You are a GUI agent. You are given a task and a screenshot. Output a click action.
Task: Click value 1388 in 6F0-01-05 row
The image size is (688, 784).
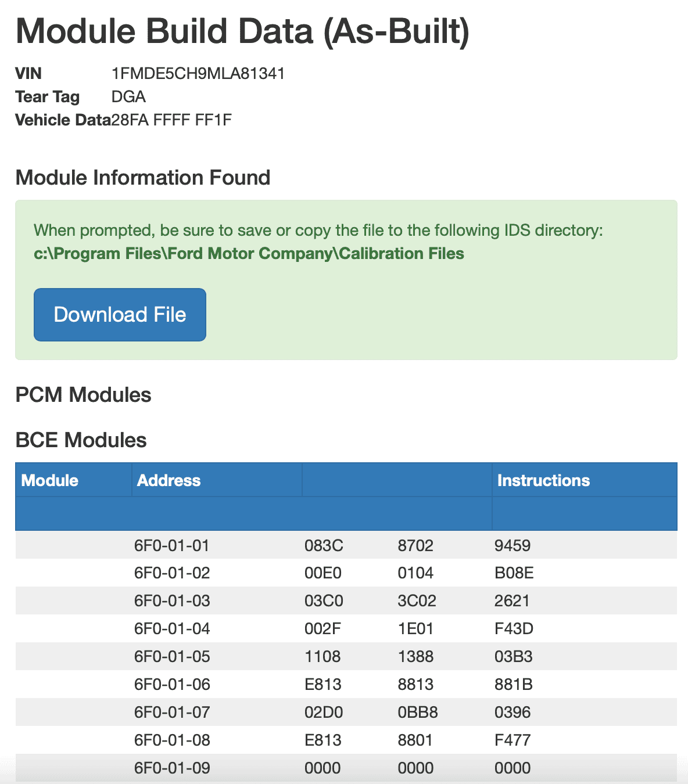click(x=415, y=656)
